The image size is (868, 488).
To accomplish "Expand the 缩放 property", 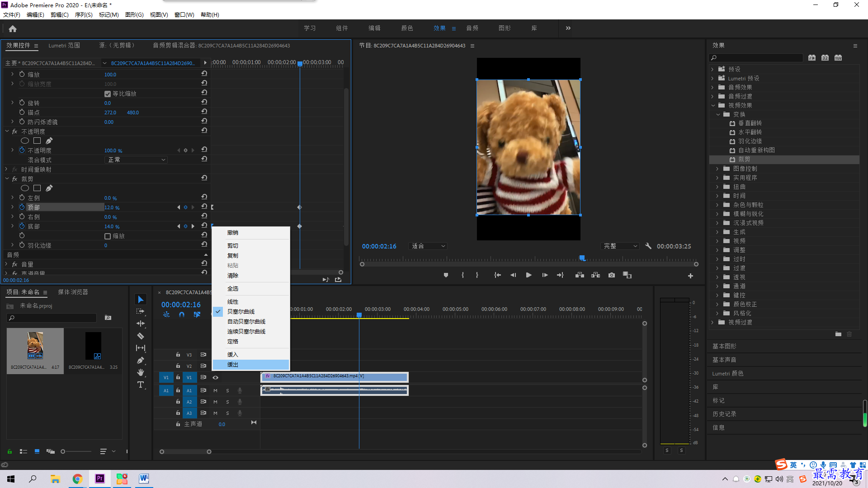I will pyautogui.click(x=12, y=74).
